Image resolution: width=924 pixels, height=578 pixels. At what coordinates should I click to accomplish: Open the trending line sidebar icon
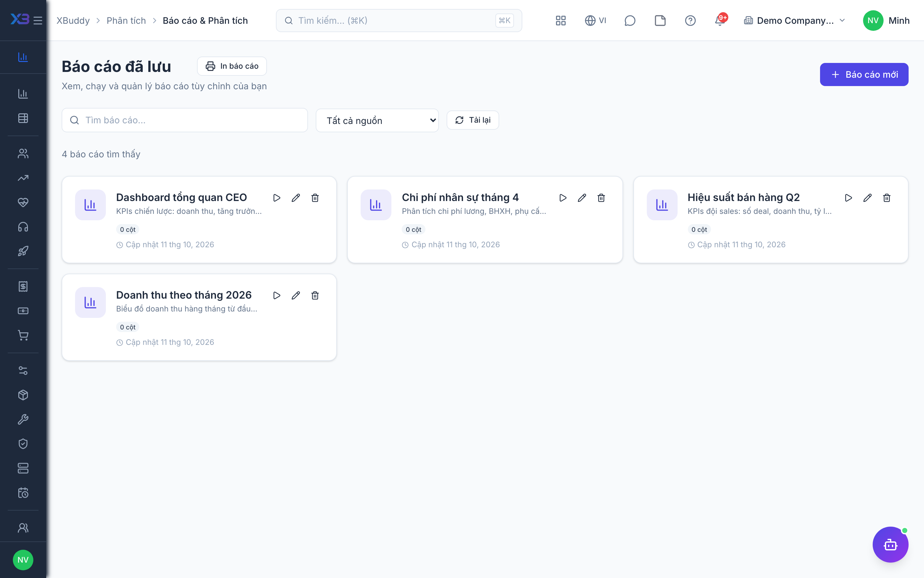[x=23, y=178]
